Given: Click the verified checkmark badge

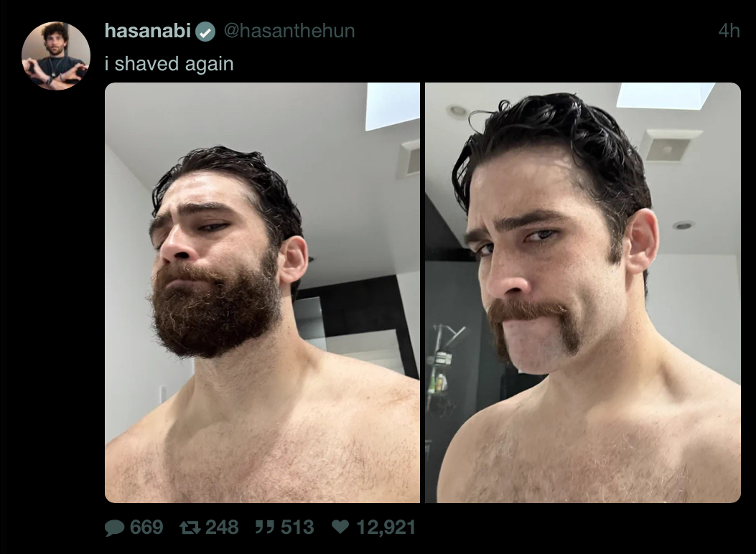Looking at the screenshot, I should click(x=205, y=32).
